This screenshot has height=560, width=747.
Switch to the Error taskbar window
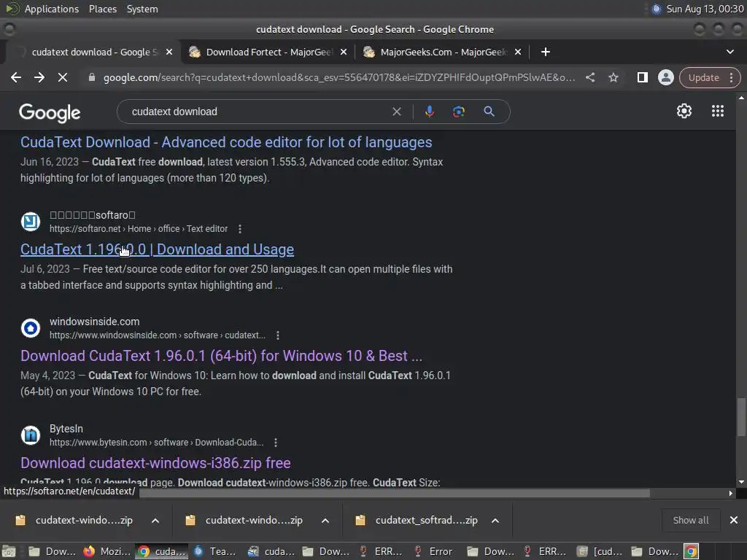(435, 551)
